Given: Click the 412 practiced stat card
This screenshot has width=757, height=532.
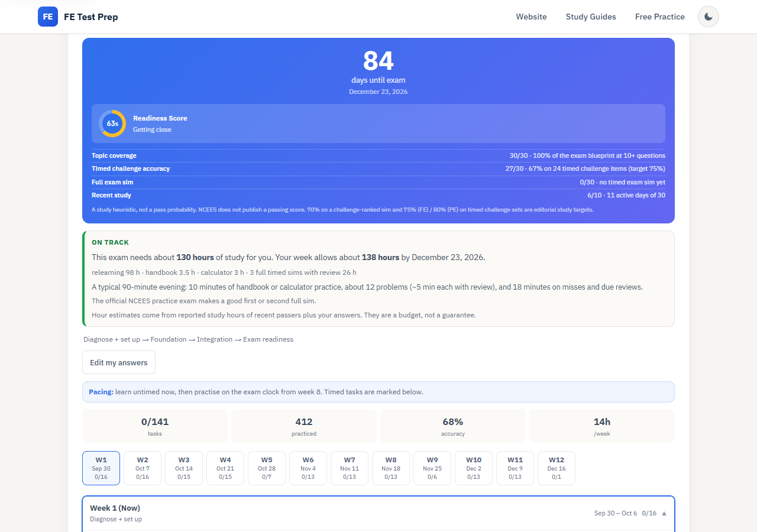Looking at the screenshot, I should point(304,426).
